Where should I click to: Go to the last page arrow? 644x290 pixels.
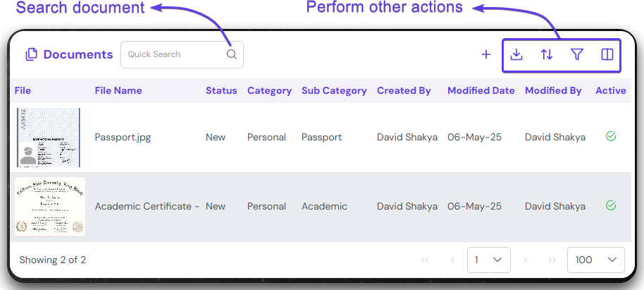pos(552,260)
